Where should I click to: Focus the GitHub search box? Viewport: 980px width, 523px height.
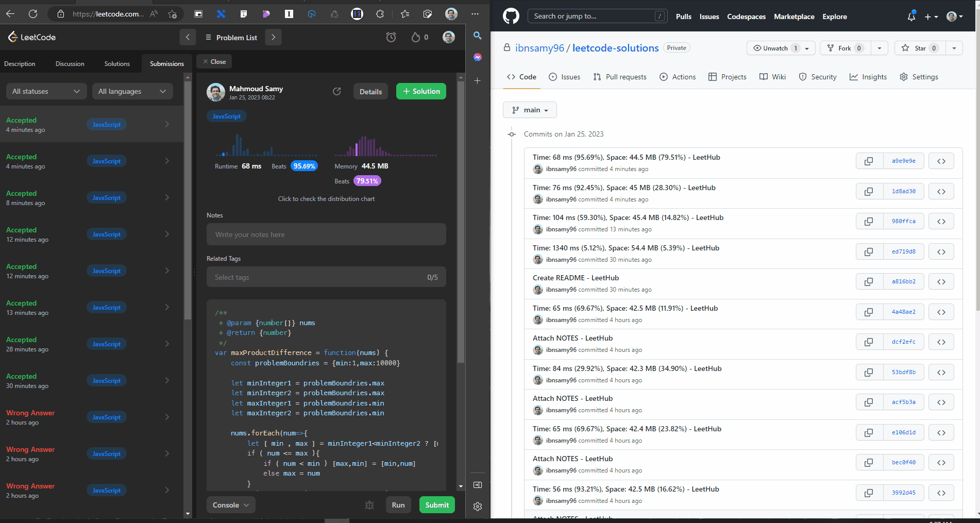pos(597,16)
